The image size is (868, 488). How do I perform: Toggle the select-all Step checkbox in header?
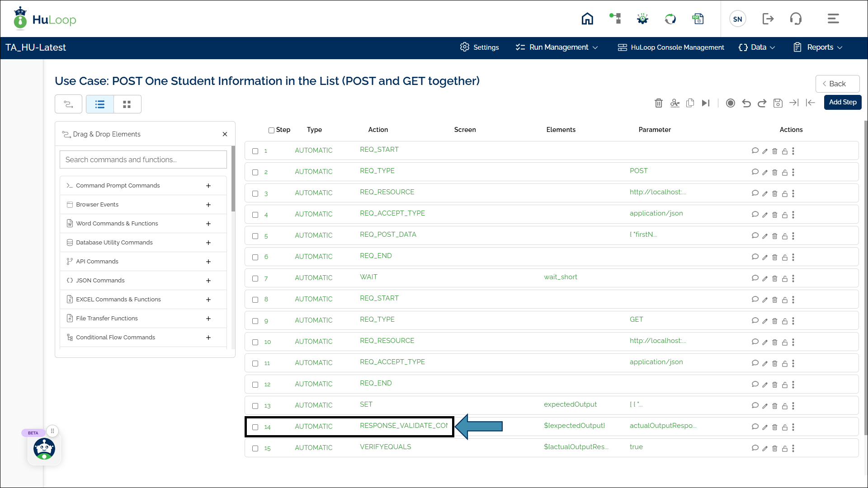(x=271, y=130)
